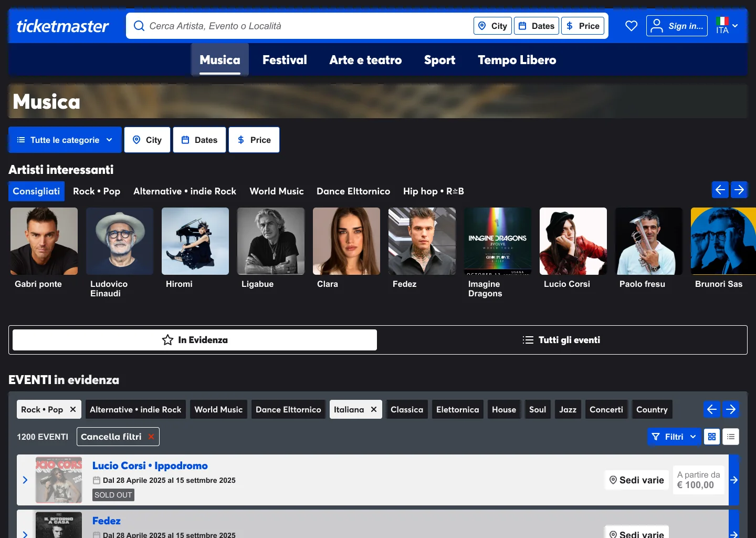756x538 pixels.
Task: Select World Music artists tab
Action: [x=277, y=191]
